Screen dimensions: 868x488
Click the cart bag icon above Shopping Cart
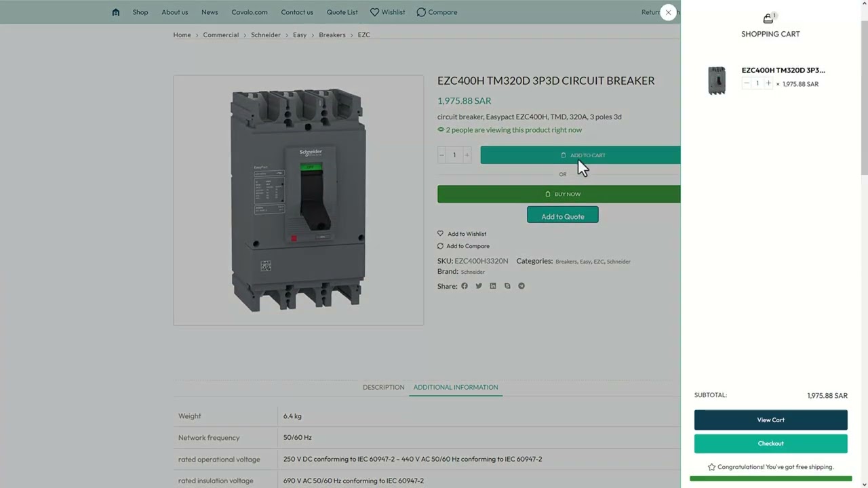(768, 18)
